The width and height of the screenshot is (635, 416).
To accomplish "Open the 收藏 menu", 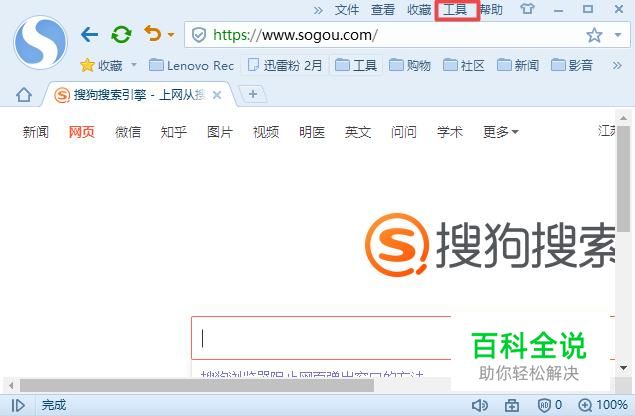I will pos(419,10).
